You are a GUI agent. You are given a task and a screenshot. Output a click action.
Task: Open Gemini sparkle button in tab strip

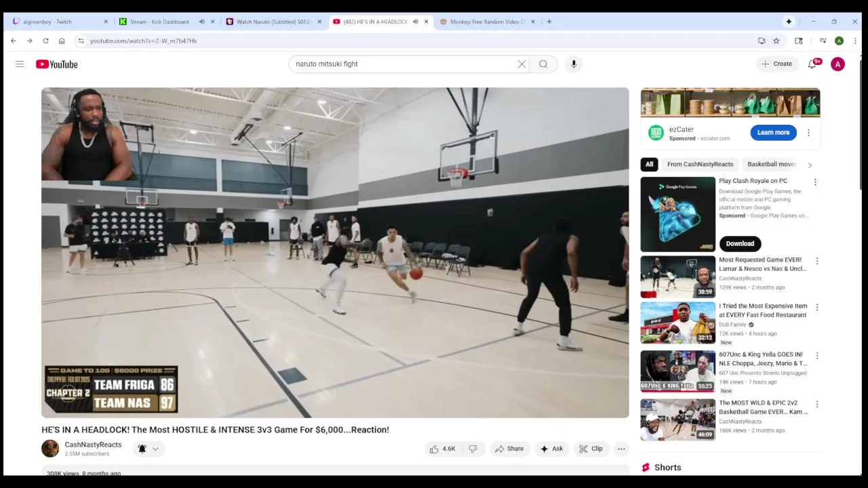point(789,22)
